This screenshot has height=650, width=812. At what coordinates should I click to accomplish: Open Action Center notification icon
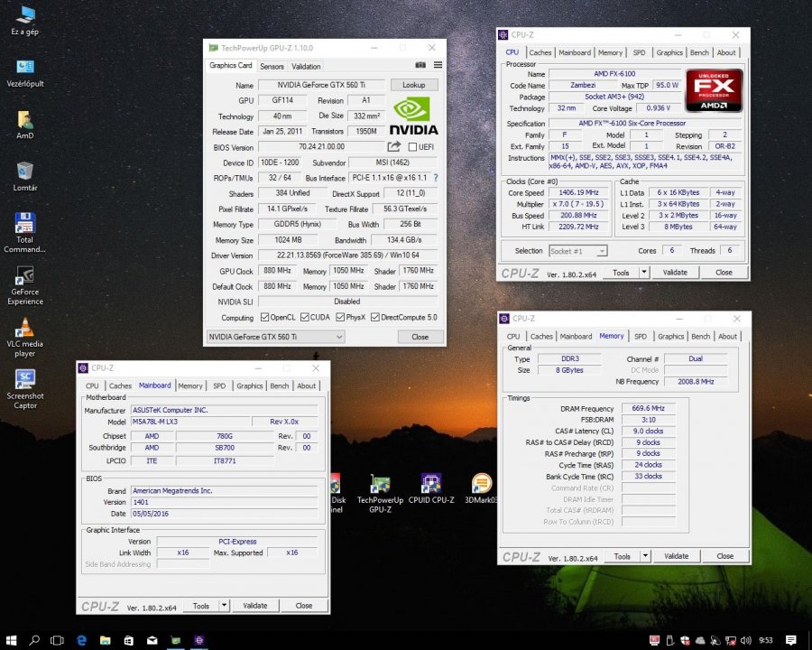pos(790,640)
